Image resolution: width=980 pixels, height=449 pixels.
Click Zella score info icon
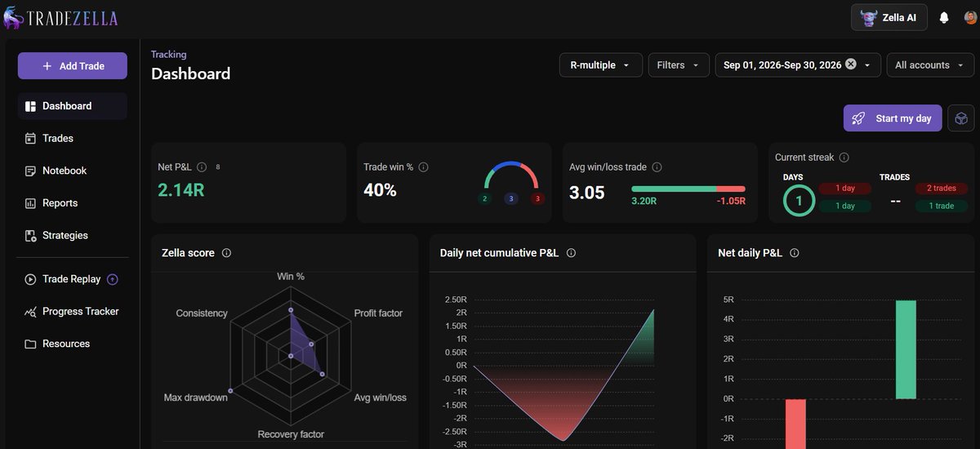[226, 253]
